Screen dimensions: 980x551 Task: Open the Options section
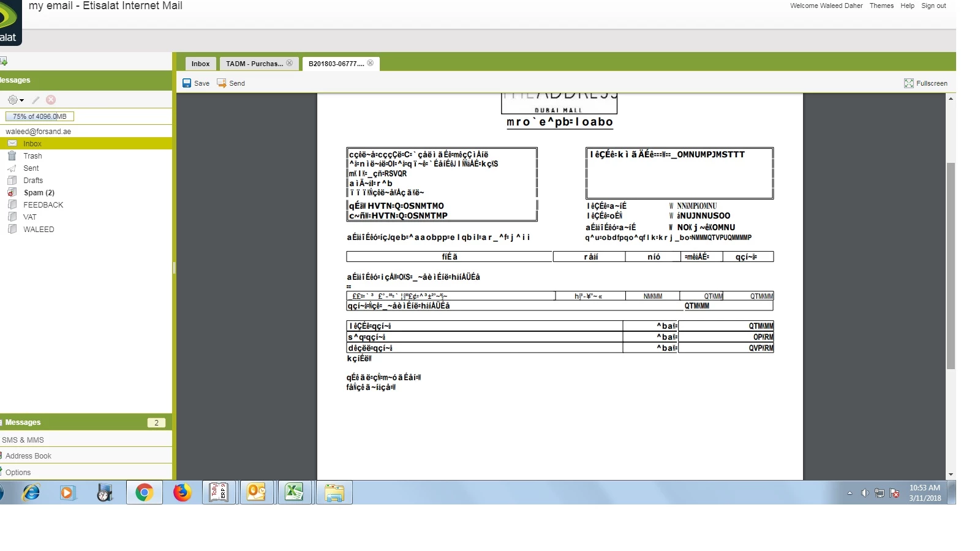coord(86,472)
